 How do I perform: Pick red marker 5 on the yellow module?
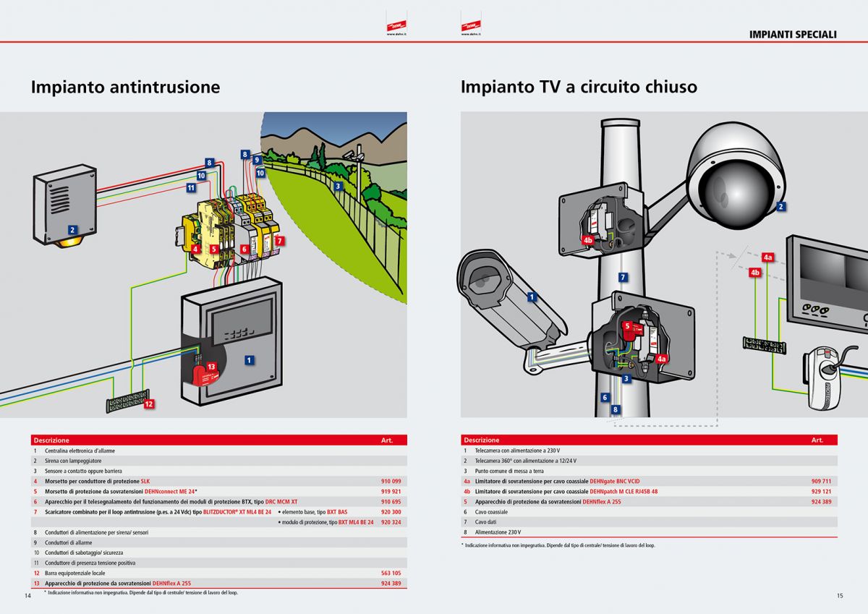click(213, 248)
